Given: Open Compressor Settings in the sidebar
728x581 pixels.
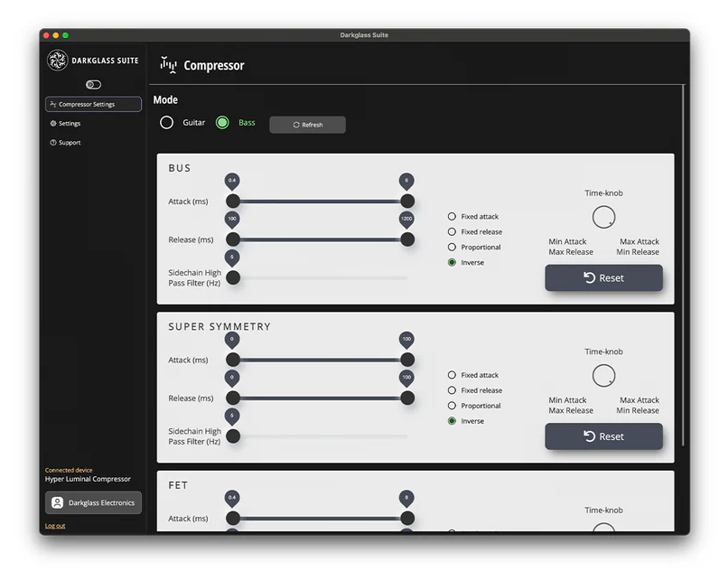Looking at the screenshot, I should [93, 104].
